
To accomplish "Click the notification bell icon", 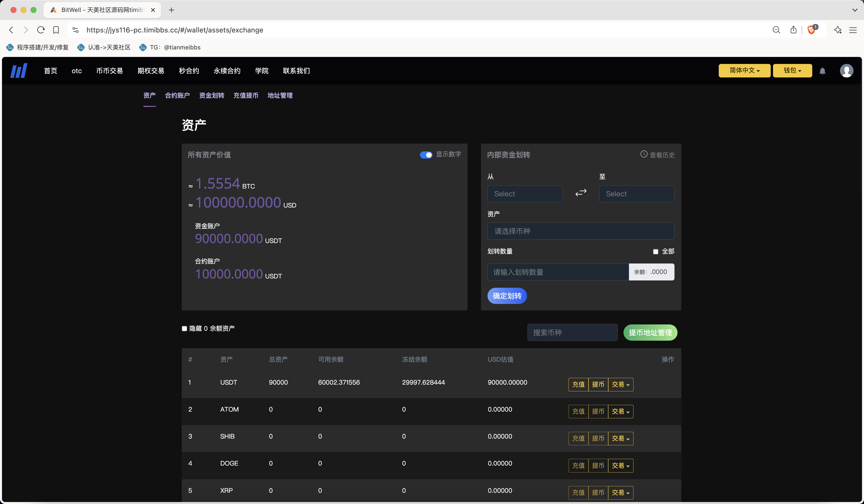I will (822, 71).
